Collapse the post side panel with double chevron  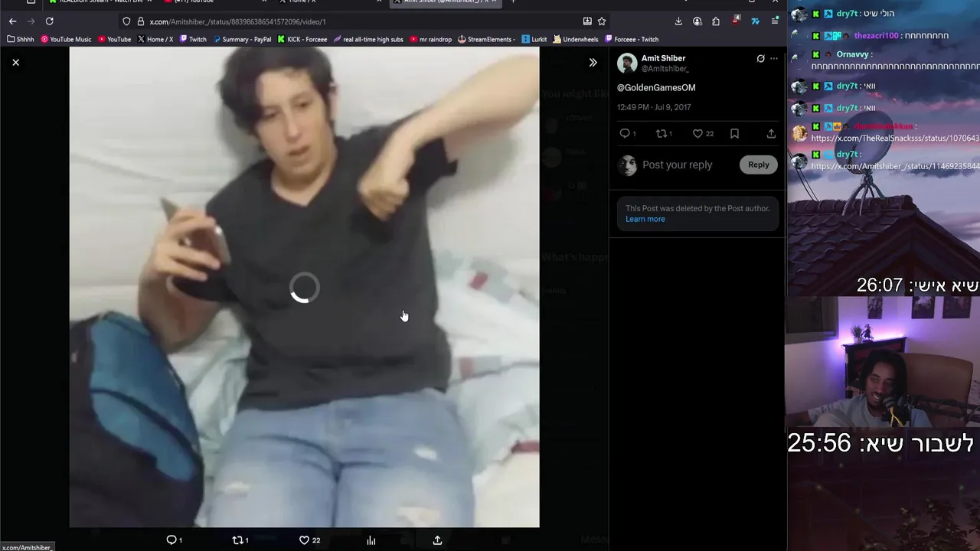[593, 63]
